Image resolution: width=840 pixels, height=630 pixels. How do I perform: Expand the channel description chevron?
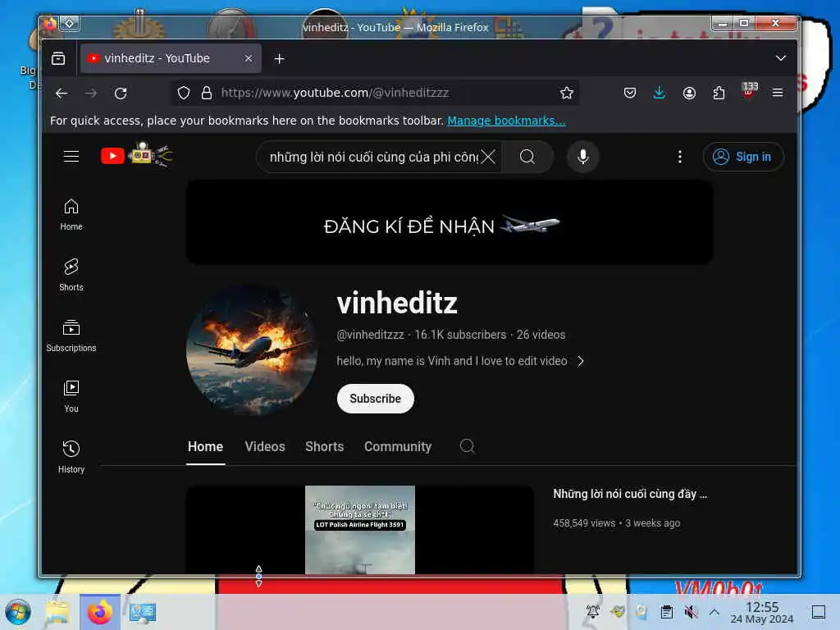click(x=581, y=361)
